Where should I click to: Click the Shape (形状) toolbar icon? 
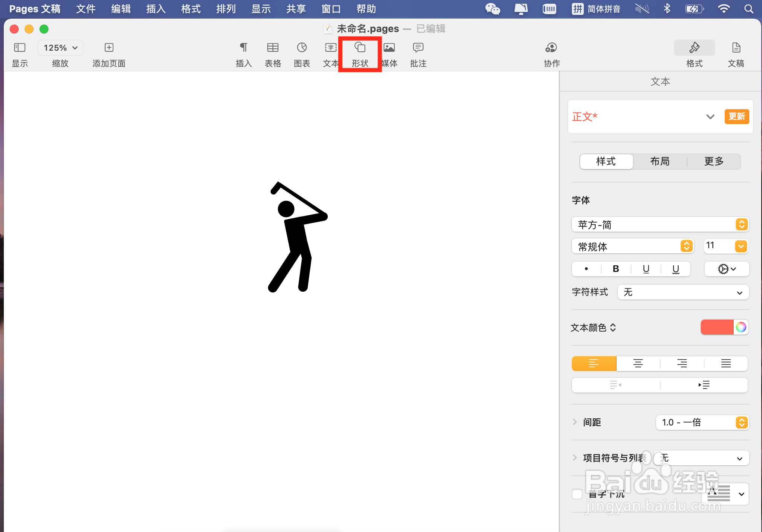[360, 48]
